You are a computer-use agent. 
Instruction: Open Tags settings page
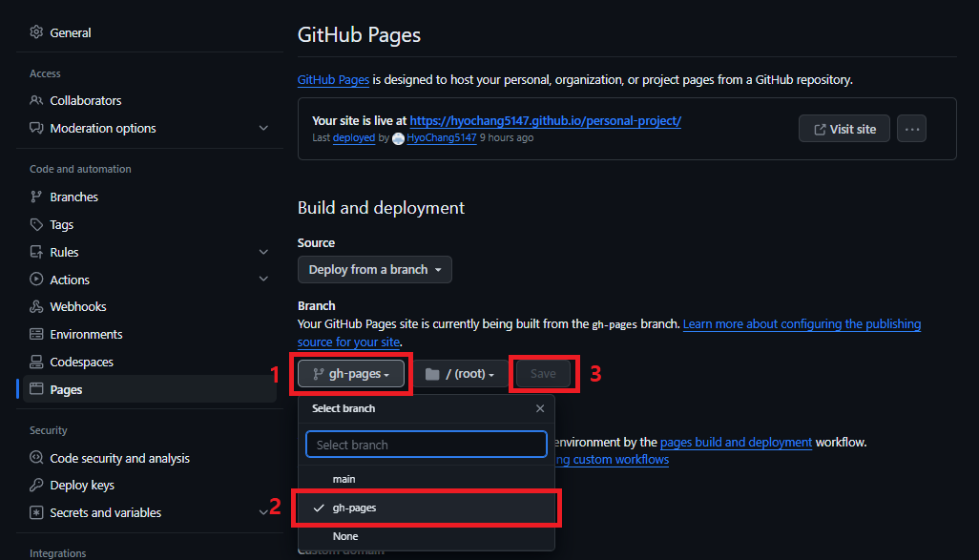click(x=62, y=225)
